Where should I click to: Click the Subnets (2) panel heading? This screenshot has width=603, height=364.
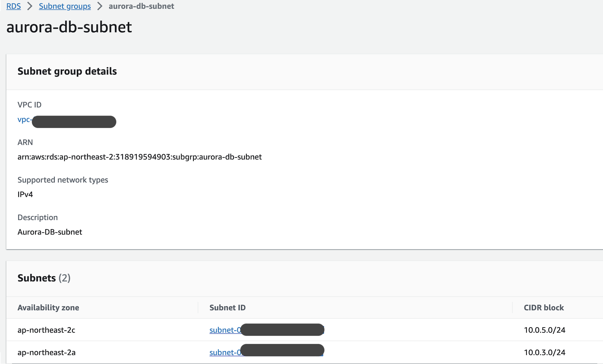(x=44, y=278)
